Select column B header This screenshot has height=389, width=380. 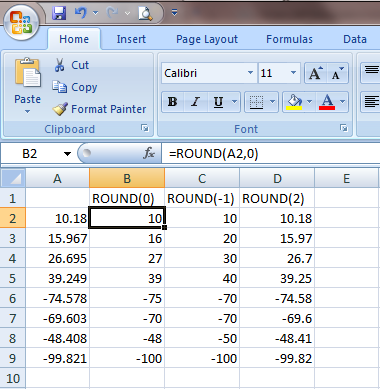click(x=127, y=178)
